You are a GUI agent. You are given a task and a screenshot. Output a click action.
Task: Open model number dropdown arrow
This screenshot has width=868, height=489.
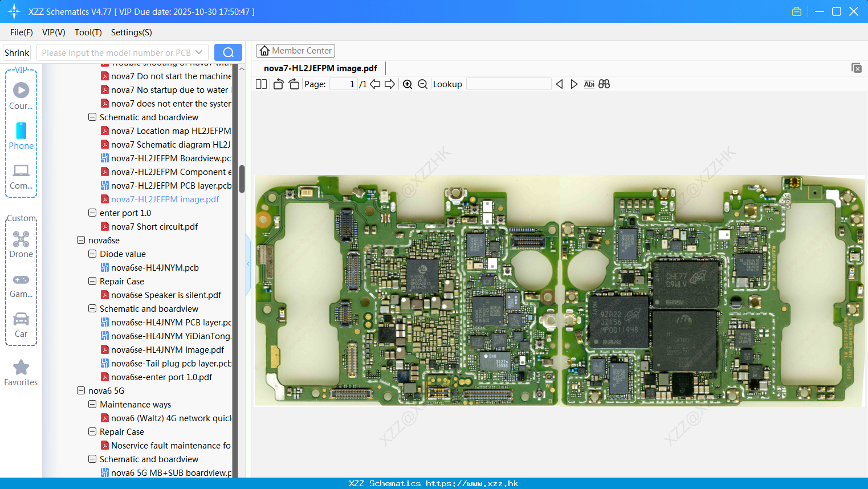199,52
